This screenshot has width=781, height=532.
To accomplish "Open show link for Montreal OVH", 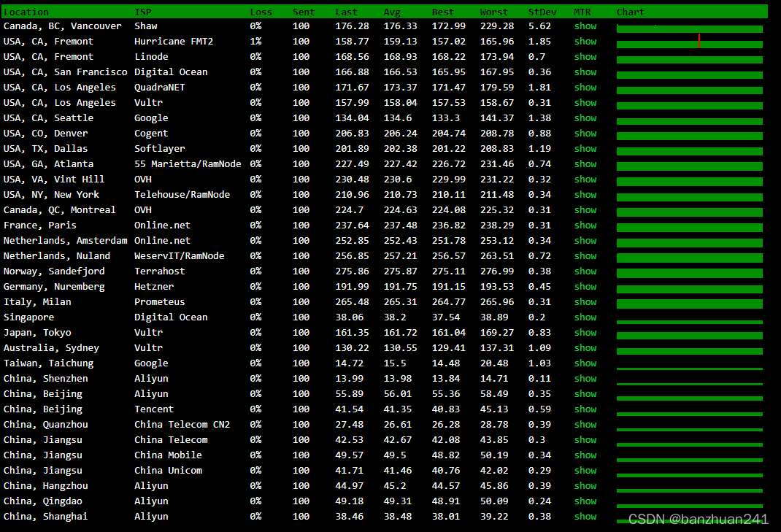I will [x=585, y=210].
